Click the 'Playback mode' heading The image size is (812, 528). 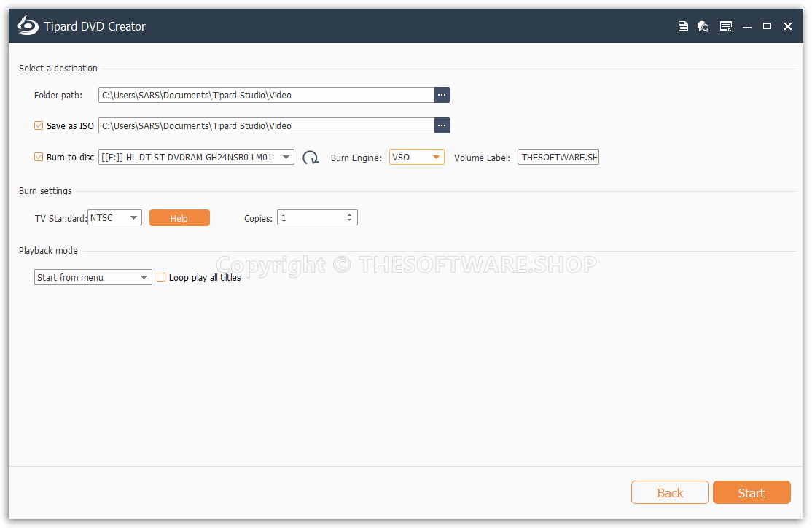[x=48, y=250]
